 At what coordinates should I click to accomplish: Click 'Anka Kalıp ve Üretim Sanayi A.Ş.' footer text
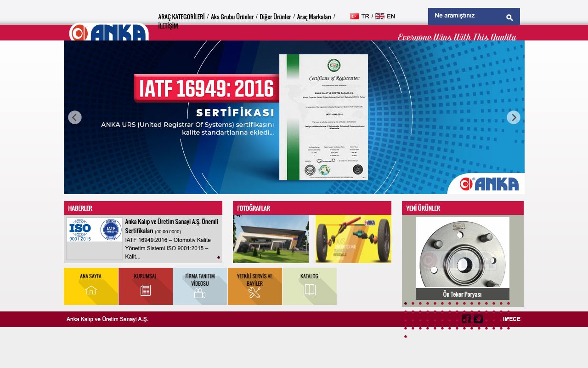click(107, 319)
